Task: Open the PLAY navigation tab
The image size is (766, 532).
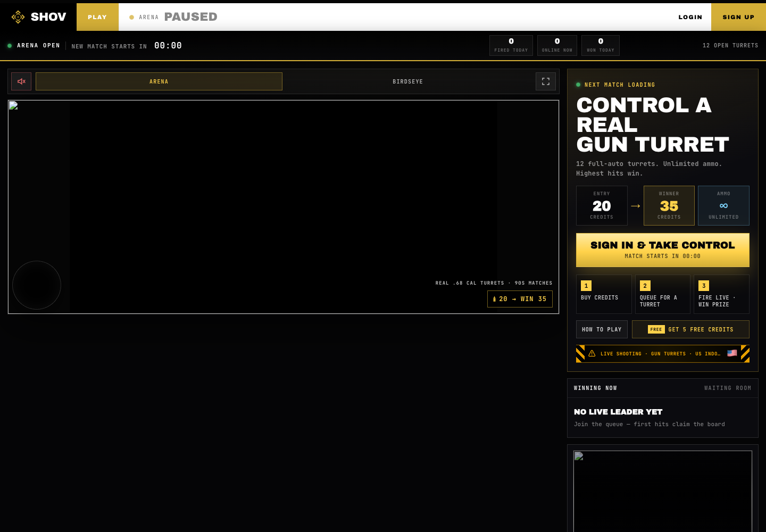Action: [x=97, y=17]
